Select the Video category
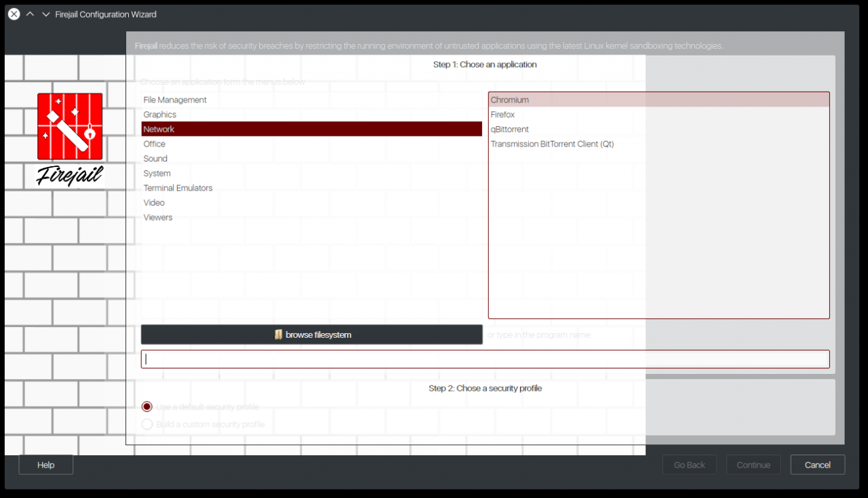Screen dimensions: 868x498 pos(311,203)
